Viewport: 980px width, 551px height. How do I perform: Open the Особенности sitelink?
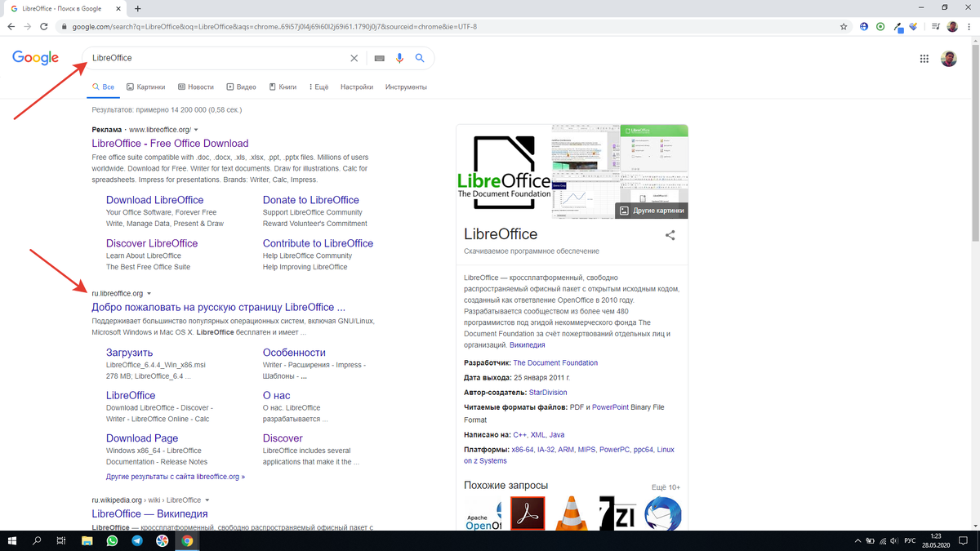pos(294,353)
